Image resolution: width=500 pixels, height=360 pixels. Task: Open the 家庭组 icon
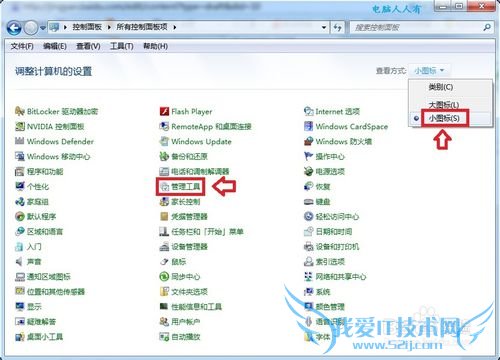[20, 201]
